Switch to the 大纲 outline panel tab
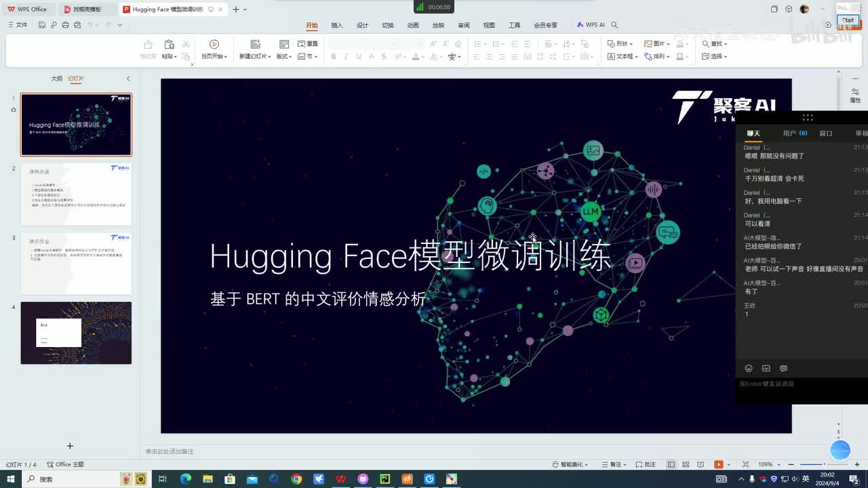This screenshot has height=488, width=868. (57, 79)
